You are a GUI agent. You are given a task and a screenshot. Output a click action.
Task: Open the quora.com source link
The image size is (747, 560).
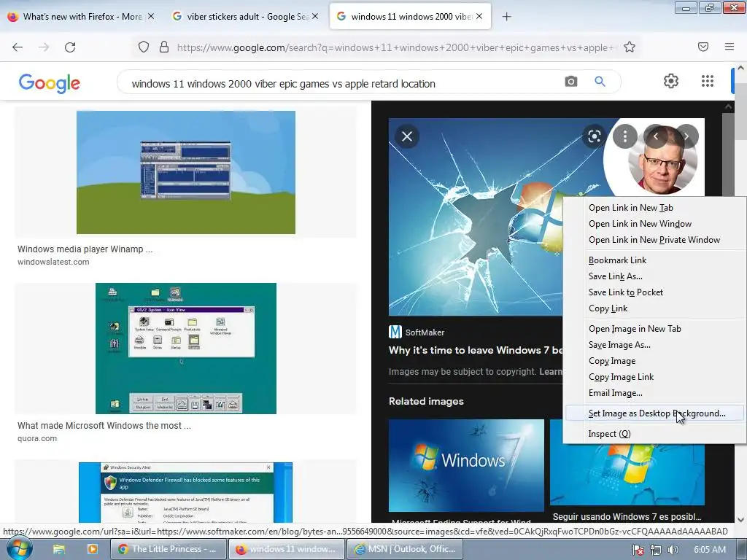(x=37, y=438)
